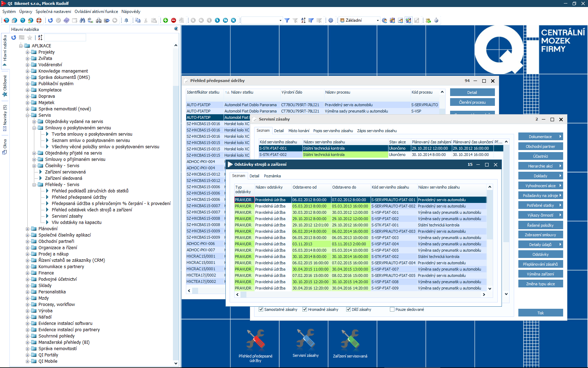588x368 pixels.
Task: Click the favorites star icon in menu panel
Action: [x=30, y=38]
